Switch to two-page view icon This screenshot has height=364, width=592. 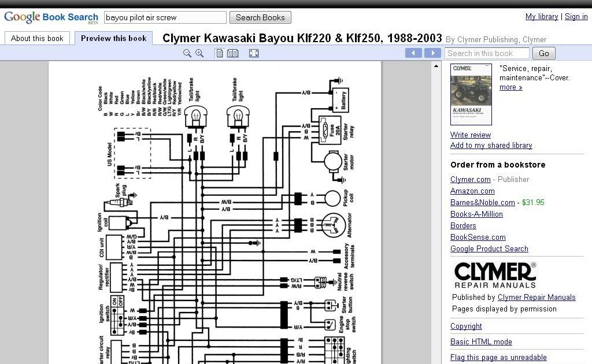pyautogui.click(x=232, y=53)
